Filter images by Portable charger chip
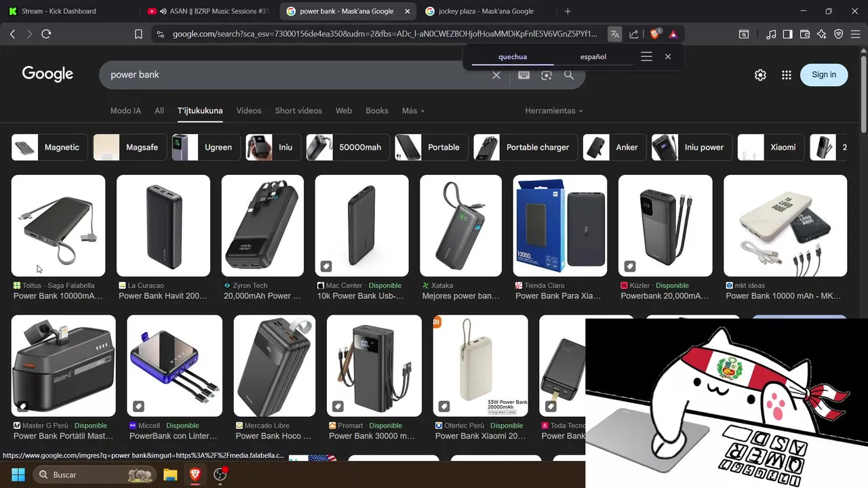 526,147
